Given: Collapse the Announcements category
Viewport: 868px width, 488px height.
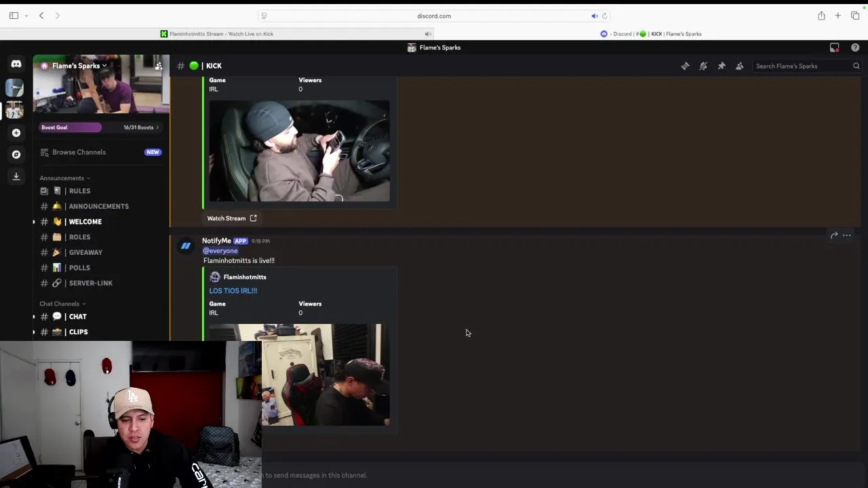Looking at the screenshot, I should pyautogui.click(x=64, y=178).
